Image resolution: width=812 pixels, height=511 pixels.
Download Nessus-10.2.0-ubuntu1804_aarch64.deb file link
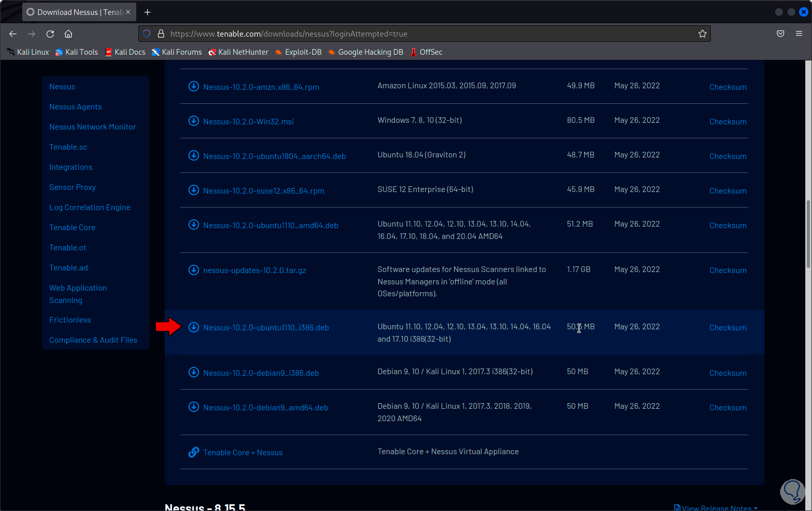[275, 156]
